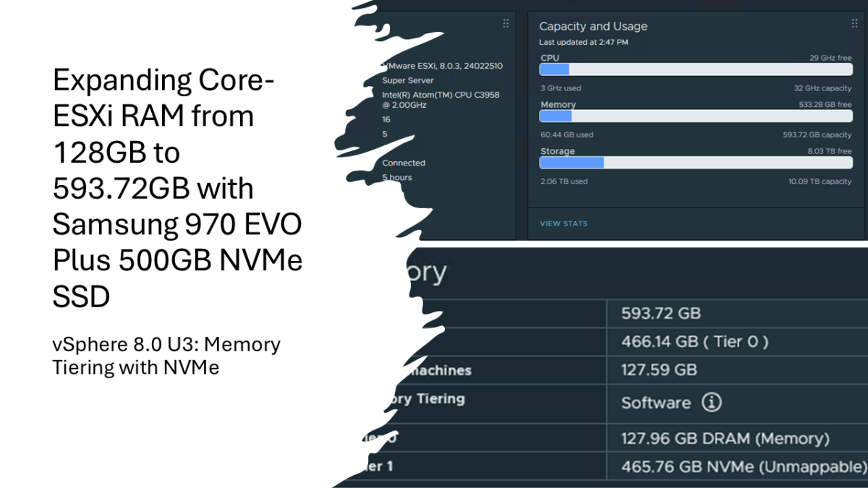This screenshot has width=868, height=488.
Task: Select the 127.96 GB DRAM (Memory) row
Action: (x=725, y=438)
